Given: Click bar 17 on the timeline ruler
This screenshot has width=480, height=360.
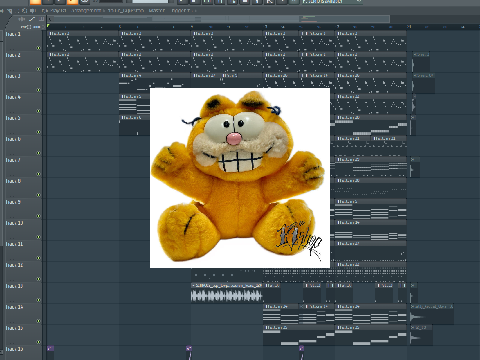Looking at the screenshot, I should pyautogui.click(x=338, y=27).
